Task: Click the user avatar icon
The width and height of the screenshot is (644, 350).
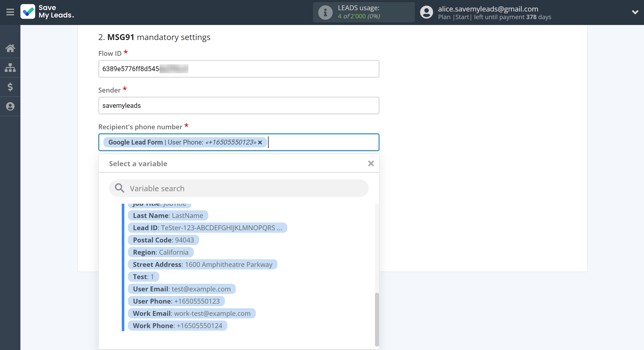Action: [426, 12]
